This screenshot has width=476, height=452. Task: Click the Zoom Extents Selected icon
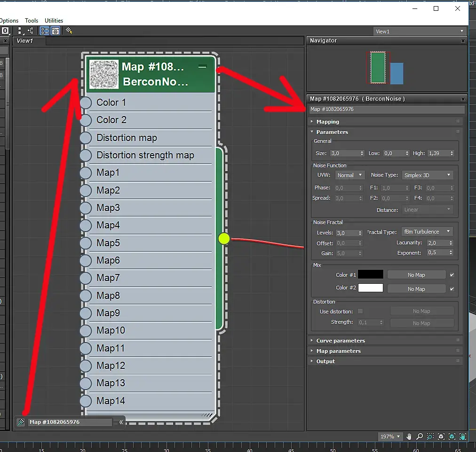click(452, 436)
